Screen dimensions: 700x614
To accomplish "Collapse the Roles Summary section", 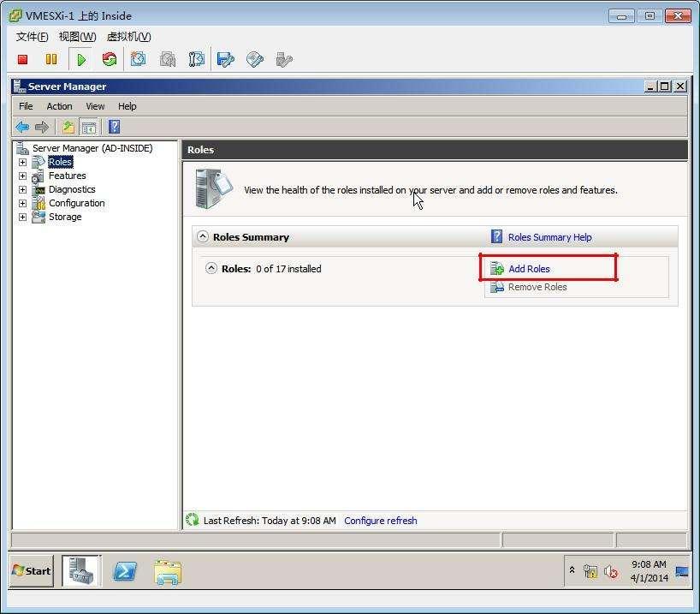I will tap(203, 236).
